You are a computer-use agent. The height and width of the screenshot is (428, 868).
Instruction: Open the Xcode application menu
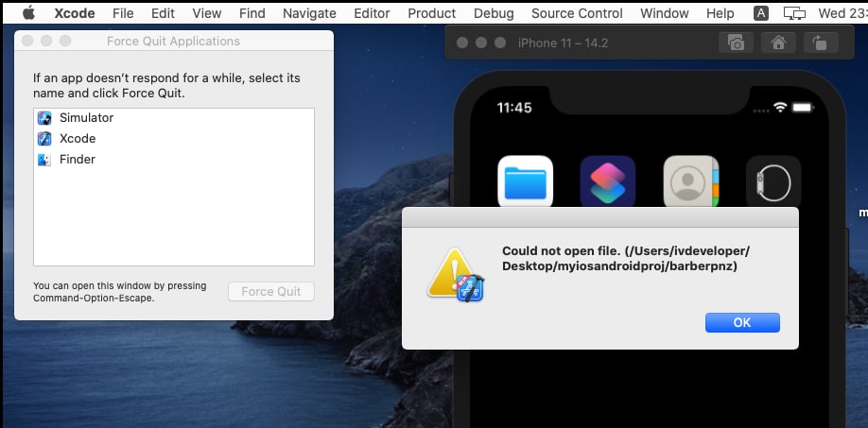tap(74, 13)
